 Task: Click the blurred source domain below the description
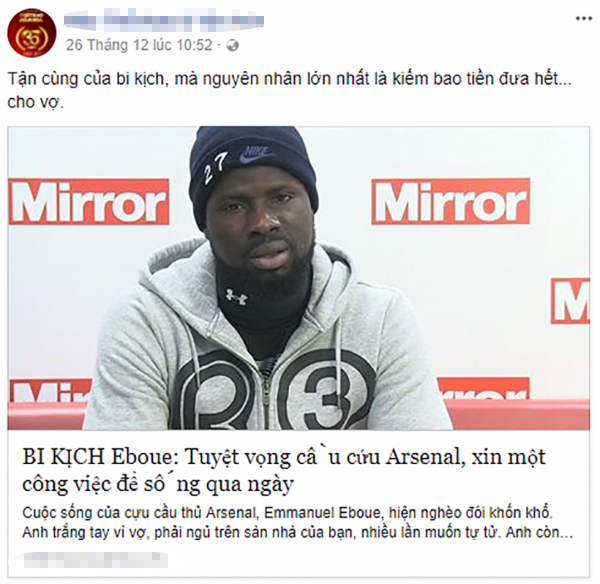pos(96,560)
